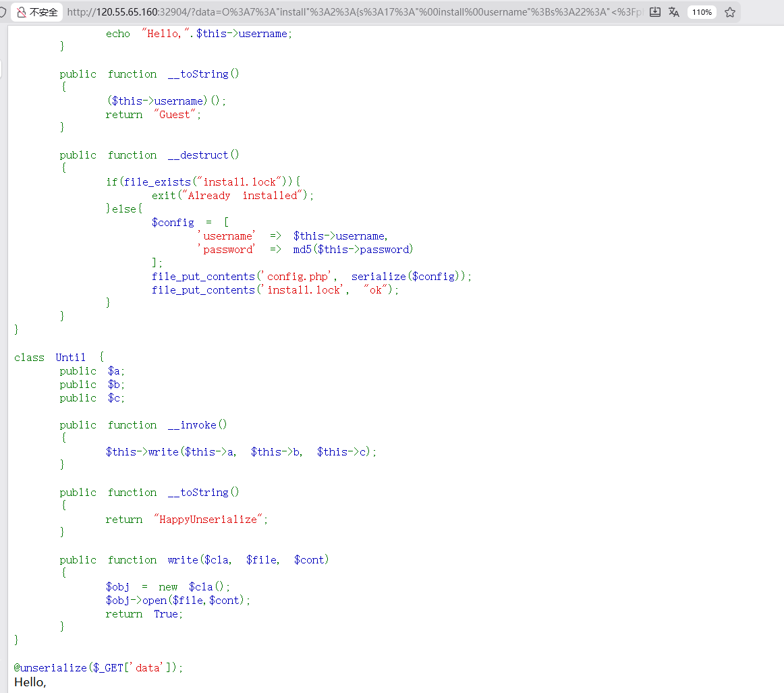Click the md5($this->password) expression

tap(352, 249)
